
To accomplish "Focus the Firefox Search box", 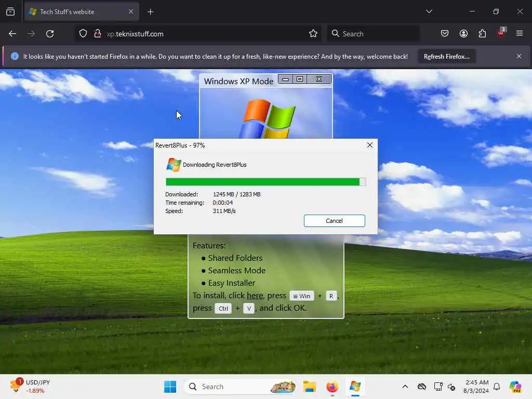I will click(x=373, y=34).
